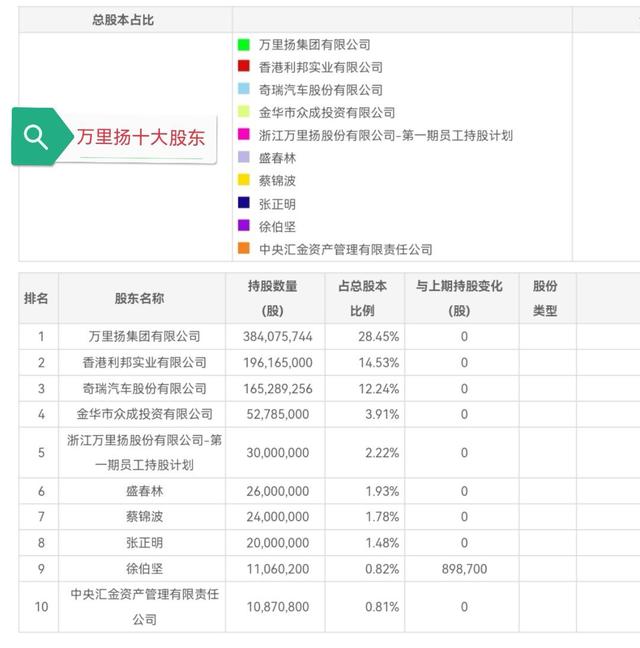Select legend label 浙江万里扬股份有限公司-第一期员工持股计划
The width and height of the screenshot is (640, 648).
click(x=385, y=136)
